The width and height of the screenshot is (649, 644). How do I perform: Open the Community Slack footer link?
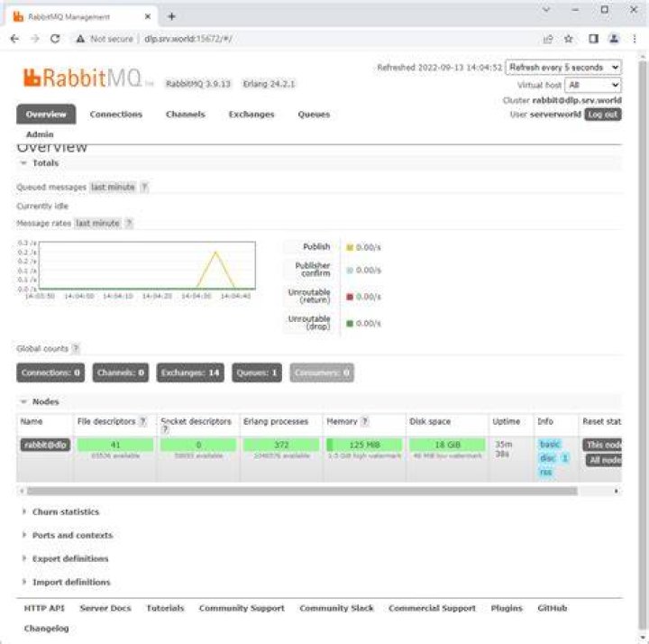(336, 609)
